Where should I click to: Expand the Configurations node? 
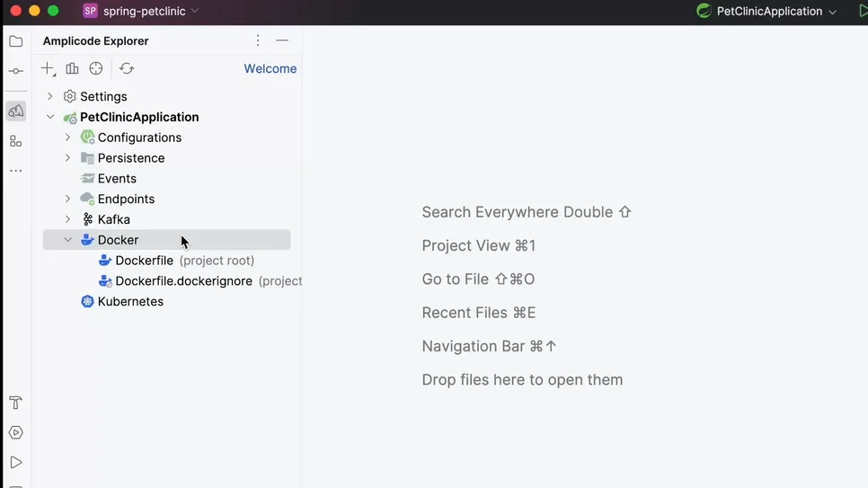point(68,138)
